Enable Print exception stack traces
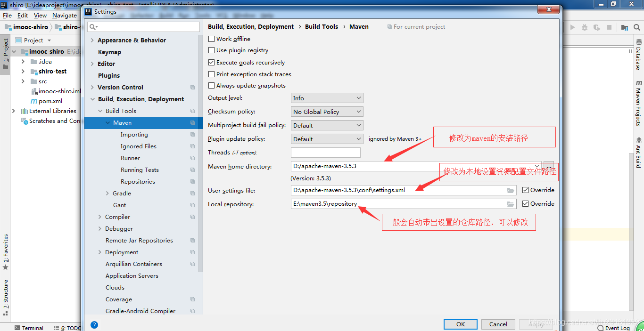644x331 pixels. click(211, 74)
